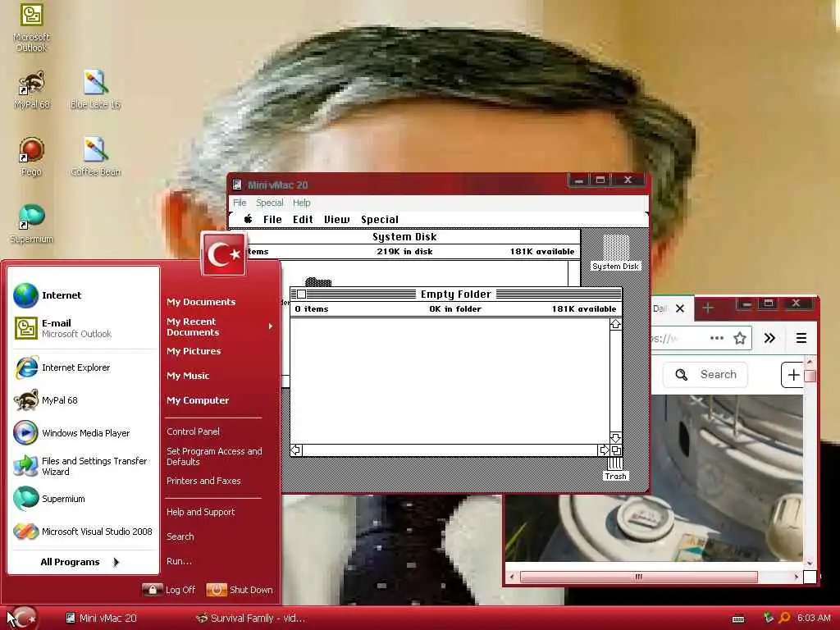
Task: Click Shut Down button
Action: (x=240, y=589)
